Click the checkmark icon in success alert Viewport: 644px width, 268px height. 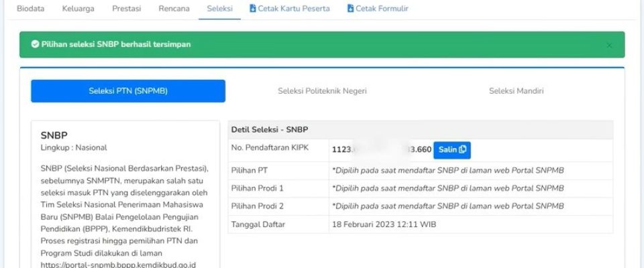click(x=35, y=44)
